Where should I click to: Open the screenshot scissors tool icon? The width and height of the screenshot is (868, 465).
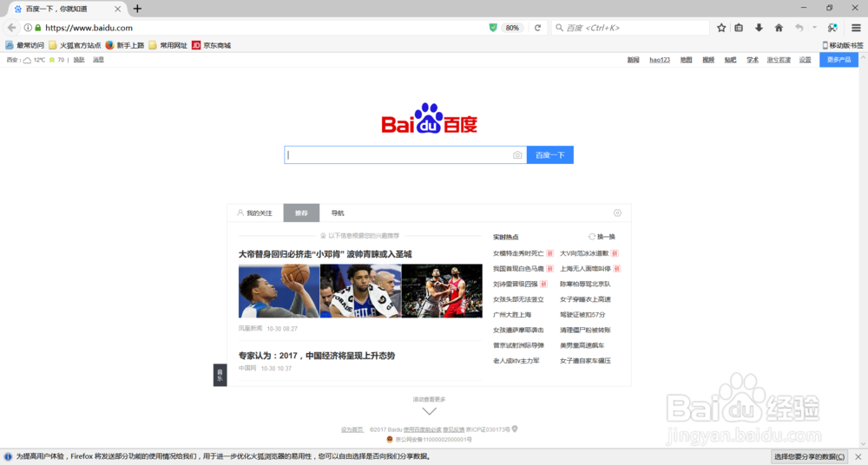[832, 28]
